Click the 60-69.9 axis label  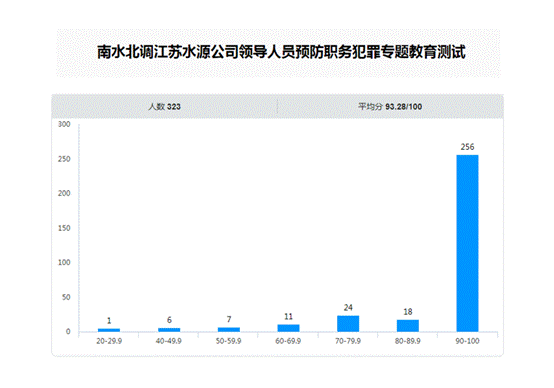coord(288,341)
